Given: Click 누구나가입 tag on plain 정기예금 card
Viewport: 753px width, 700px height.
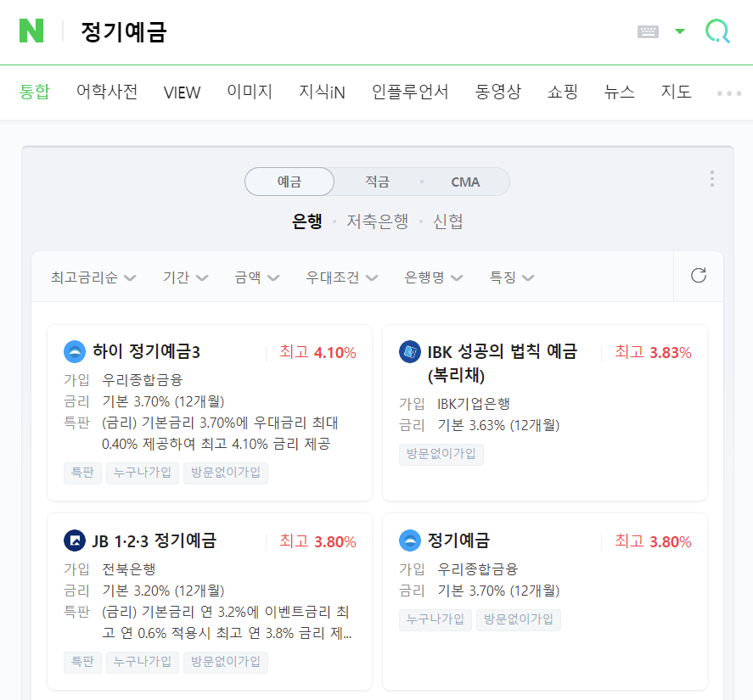Looking at the screenshot, I should pos(436,619).
